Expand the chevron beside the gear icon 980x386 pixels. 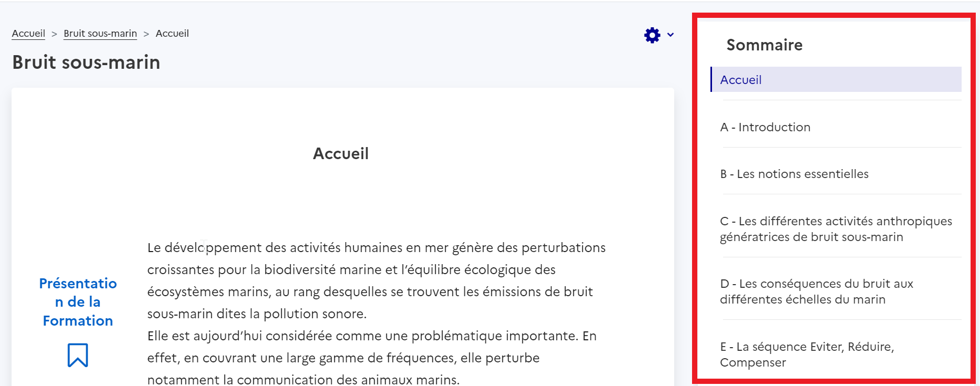(x=670, y=35)
